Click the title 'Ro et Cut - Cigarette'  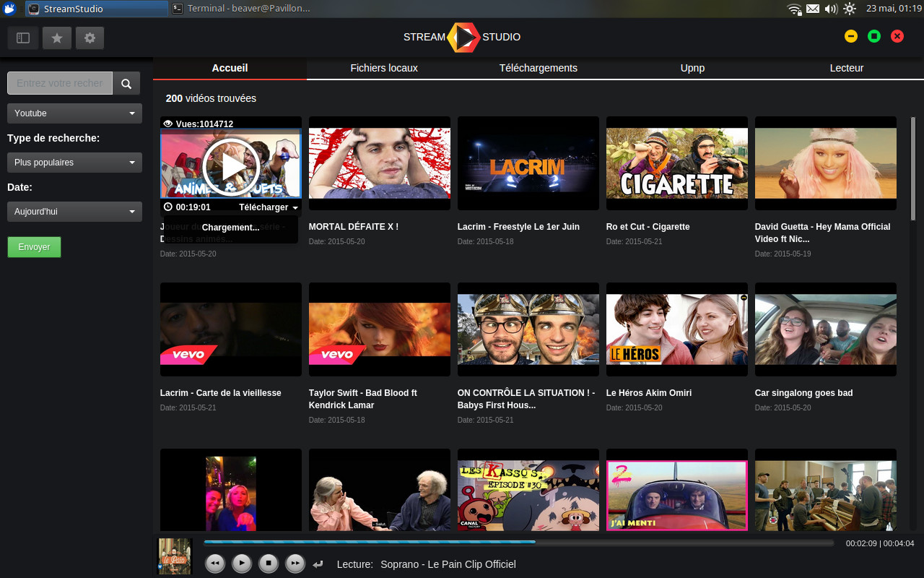tap(648, 227)
